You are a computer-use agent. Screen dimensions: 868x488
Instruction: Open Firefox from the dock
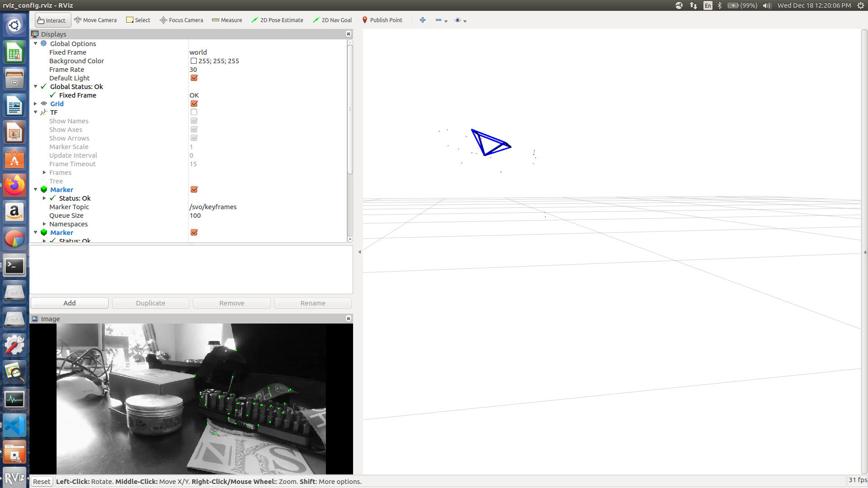(14, 185)
